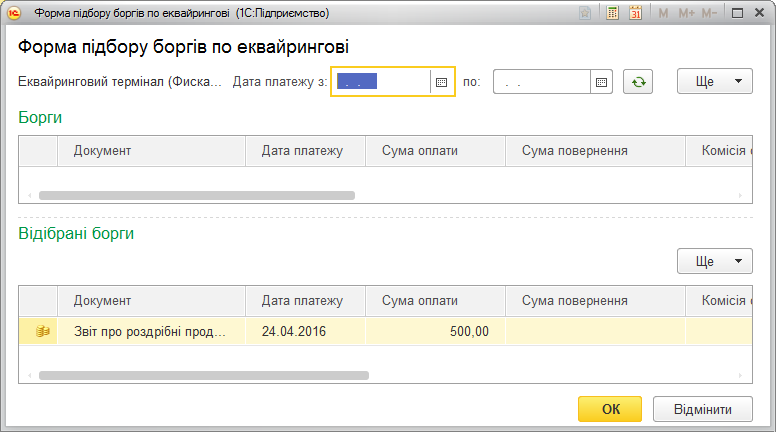The image size is (776, 432).
Task: Click 'Дата платежу' header in Борги table
Action: point(305,151)
